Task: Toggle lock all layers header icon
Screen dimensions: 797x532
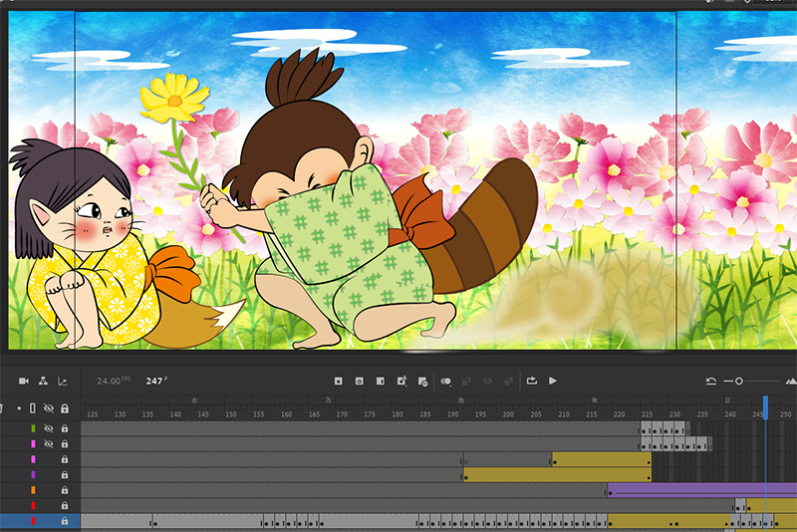Action: (x=65, y=408)
